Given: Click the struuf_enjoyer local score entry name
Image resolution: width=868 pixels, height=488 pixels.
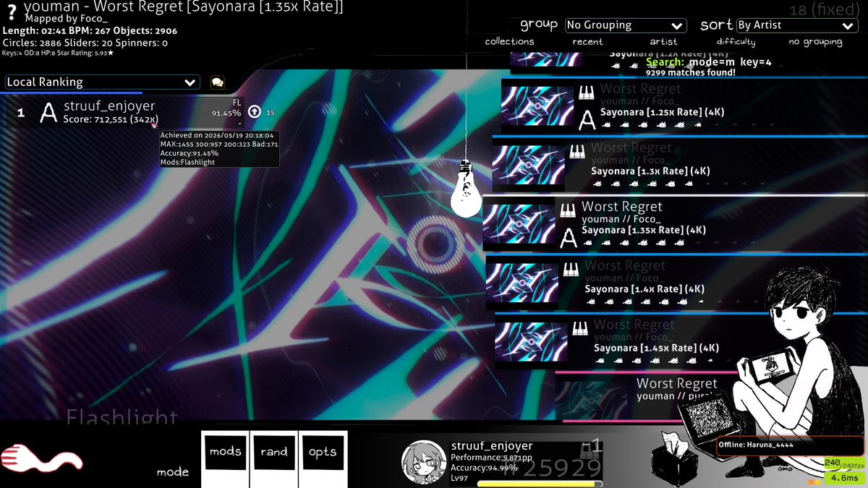Looking at the screenshot, I should click(109, 106).
